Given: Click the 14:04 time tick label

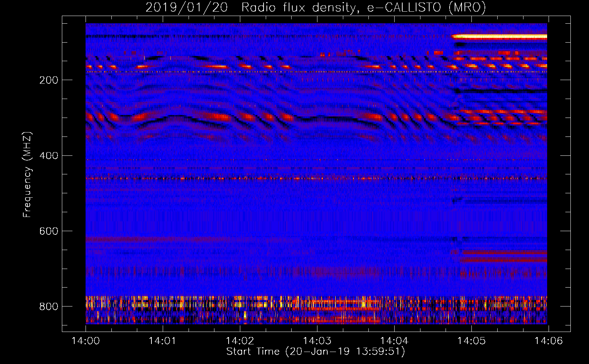Looking at the screenshot, I should (394, 341).
